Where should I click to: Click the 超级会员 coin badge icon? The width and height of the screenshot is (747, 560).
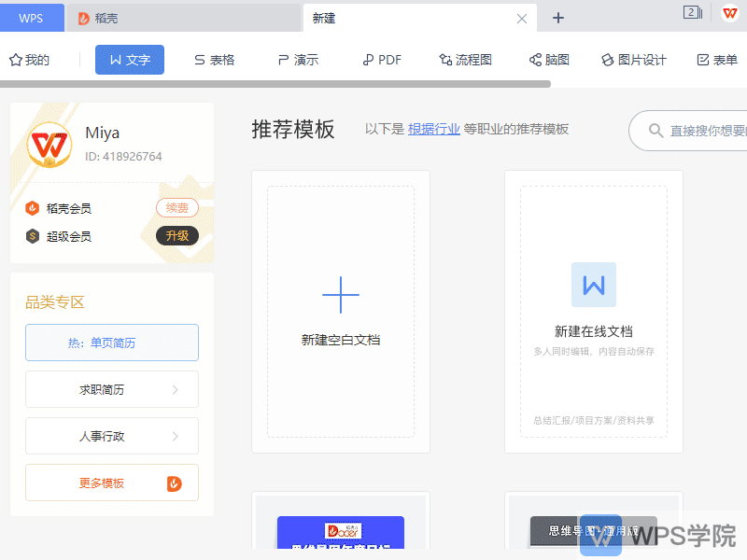coord(32,236)
